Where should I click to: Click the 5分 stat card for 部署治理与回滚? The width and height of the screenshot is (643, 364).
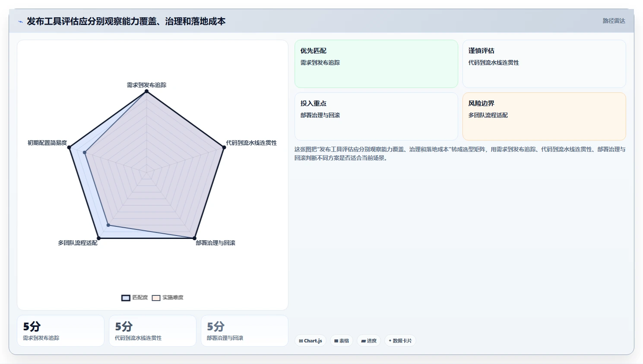244,331
